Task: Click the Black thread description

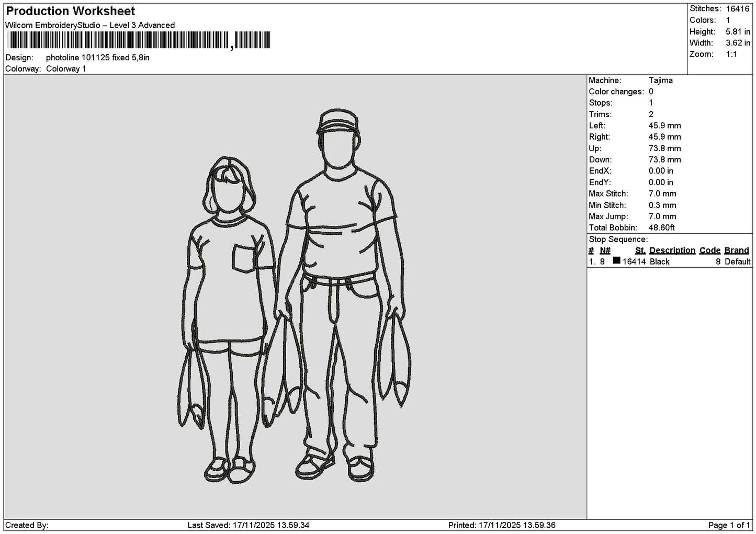Action: [x=660, y=262]
